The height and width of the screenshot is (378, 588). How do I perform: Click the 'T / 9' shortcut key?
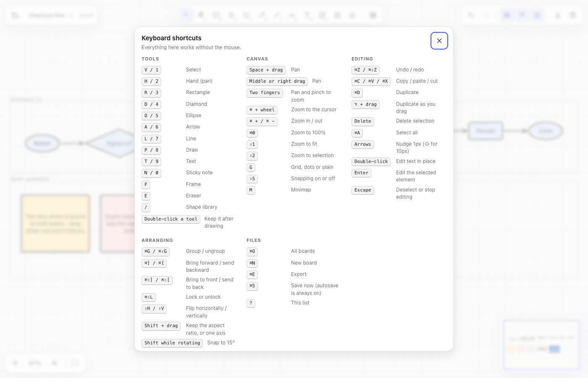151,162
